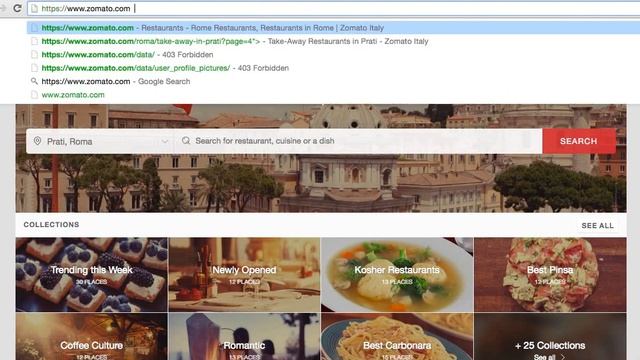This screenshot has width=640, height=360.
Task: Click the location pin icon
Action: 37,141
